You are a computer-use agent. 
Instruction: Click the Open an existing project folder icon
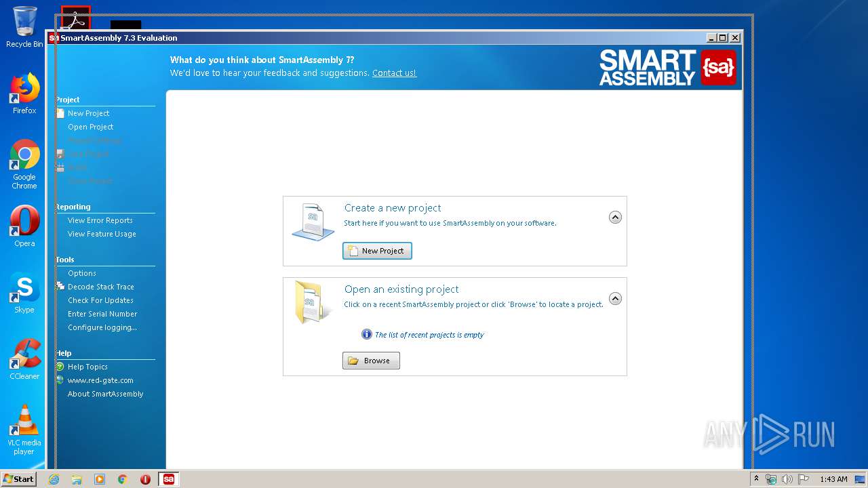point(313,302)
